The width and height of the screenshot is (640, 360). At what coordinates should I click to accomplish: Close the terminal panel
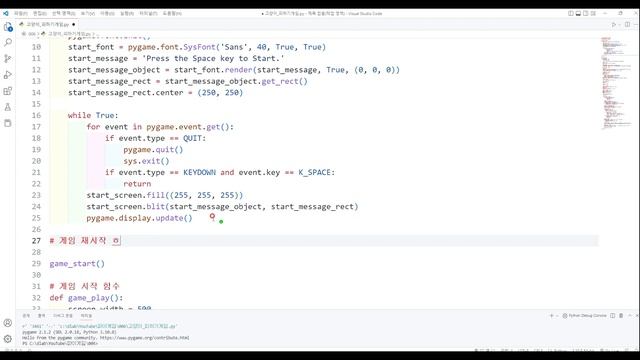pos(637,316)
